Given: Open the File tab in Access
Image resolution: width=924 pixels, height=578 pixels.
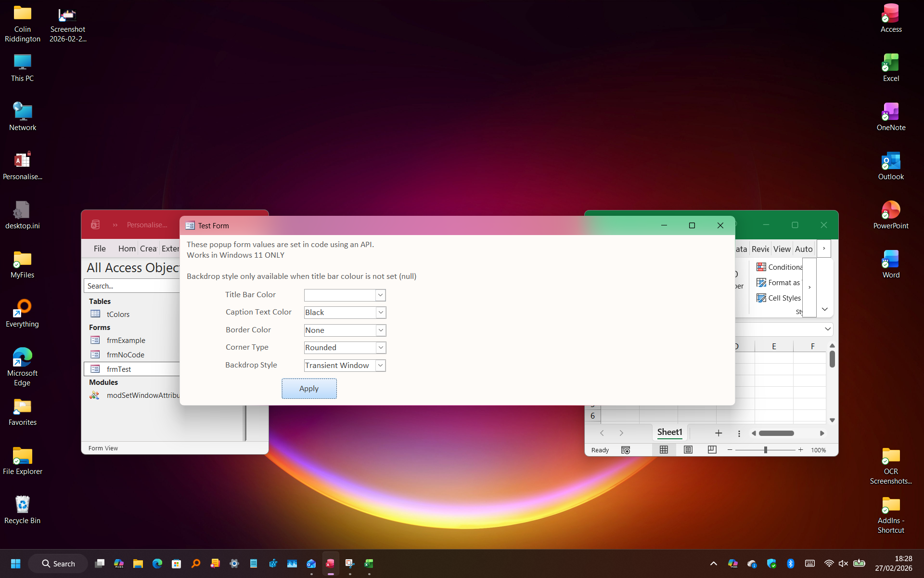Looking at the screenshot, I should pyautogui.click(x=100, y=249).
